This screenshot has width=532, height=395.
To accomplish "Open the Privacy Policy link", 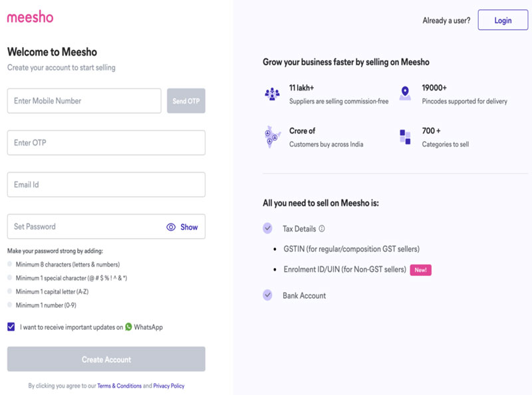I will [169, 386].
